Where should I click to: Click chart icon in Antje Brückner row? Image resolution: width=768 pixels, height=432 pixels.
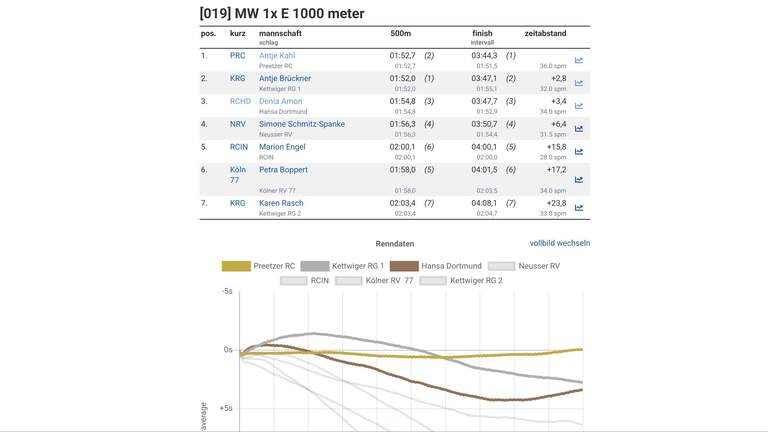578,83
